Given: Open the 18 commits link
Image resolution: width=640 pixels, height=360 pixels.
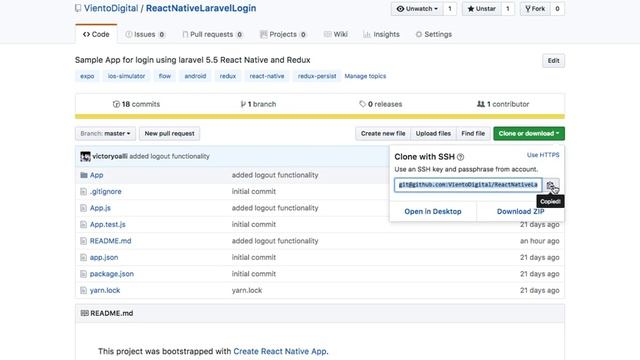Looking at the screenshot, I should [136, 104].
